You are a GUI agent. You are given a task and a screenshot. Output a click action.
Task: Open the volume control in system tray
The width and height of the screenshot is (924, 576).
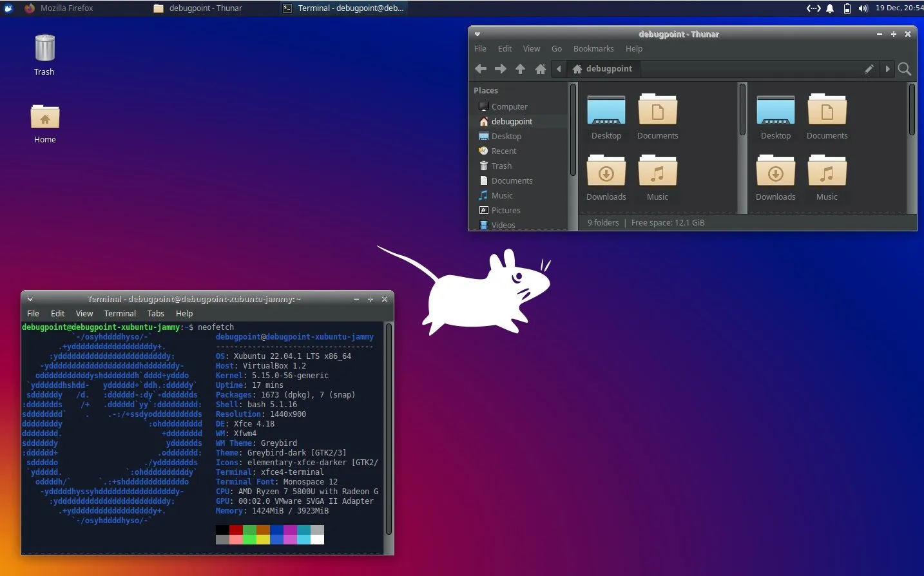click(863, 8)
